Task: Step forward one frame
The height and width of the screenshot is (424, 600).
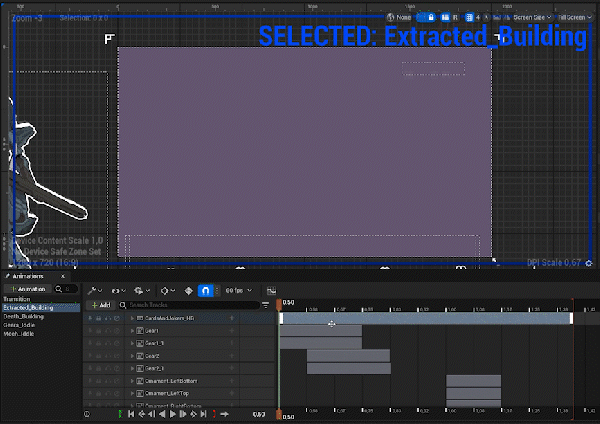Action: pyautogui.click(x=183, y=414)
